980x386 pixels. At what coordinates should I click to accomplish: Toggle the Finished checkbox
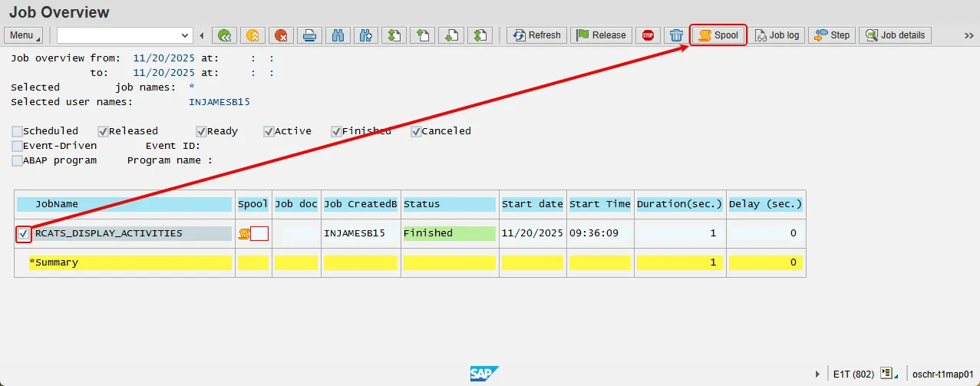click(336, 131)
